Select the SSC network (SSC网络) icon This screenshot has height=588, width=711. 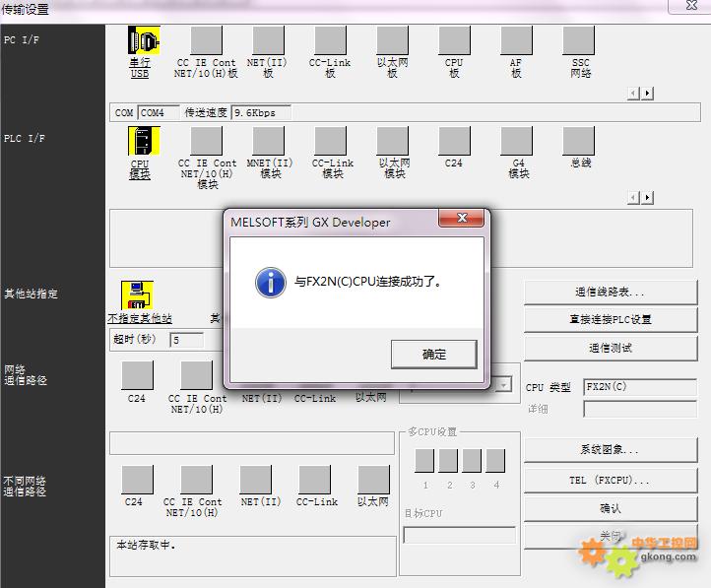tap(579, 40)
